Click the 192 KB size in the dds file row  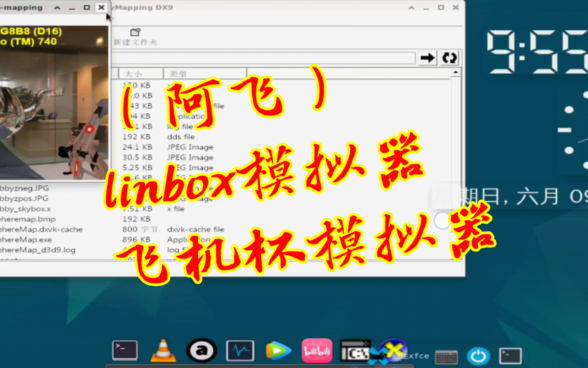coord(136,137)
